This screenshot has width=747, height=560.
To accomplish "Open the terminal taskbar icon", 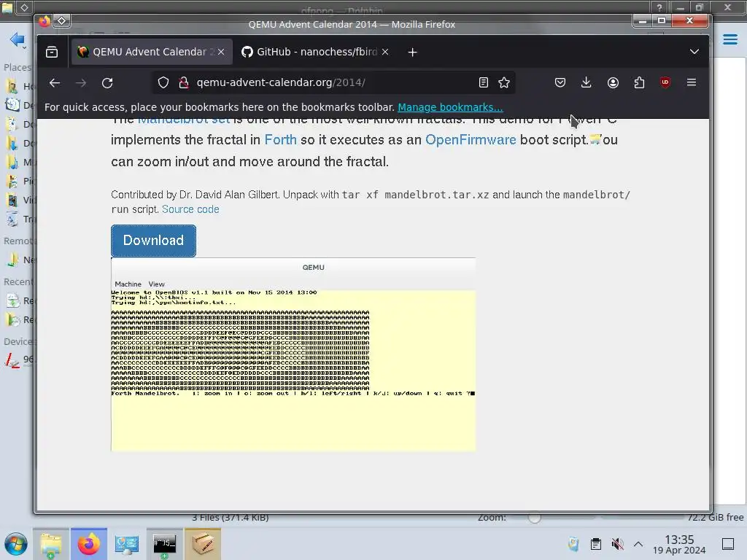I will click(x=164, y=544).
